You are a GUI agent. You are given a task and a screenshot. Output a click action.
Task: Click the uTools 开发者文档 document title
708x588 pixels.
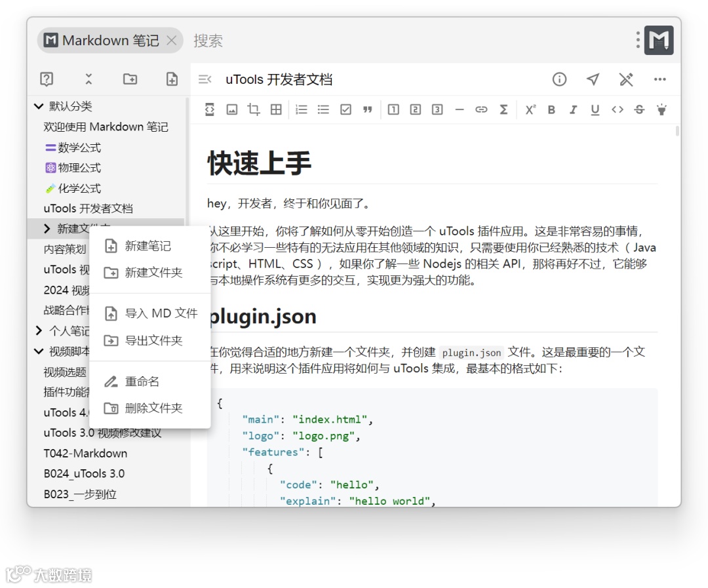pos(279,79)
